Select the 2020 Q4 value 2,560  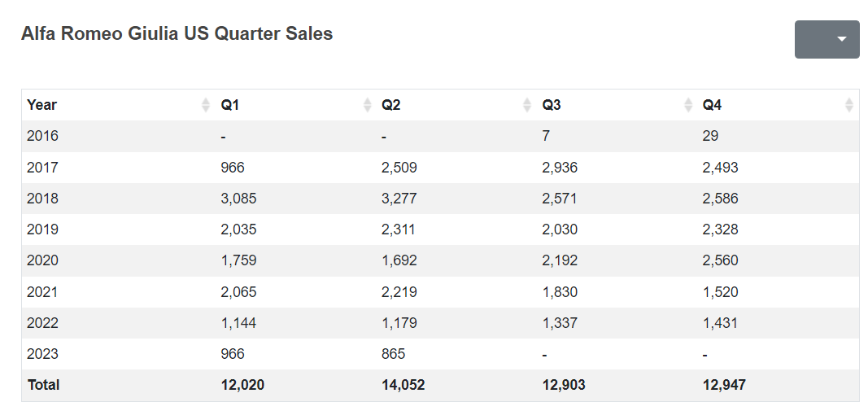point(721,260)
